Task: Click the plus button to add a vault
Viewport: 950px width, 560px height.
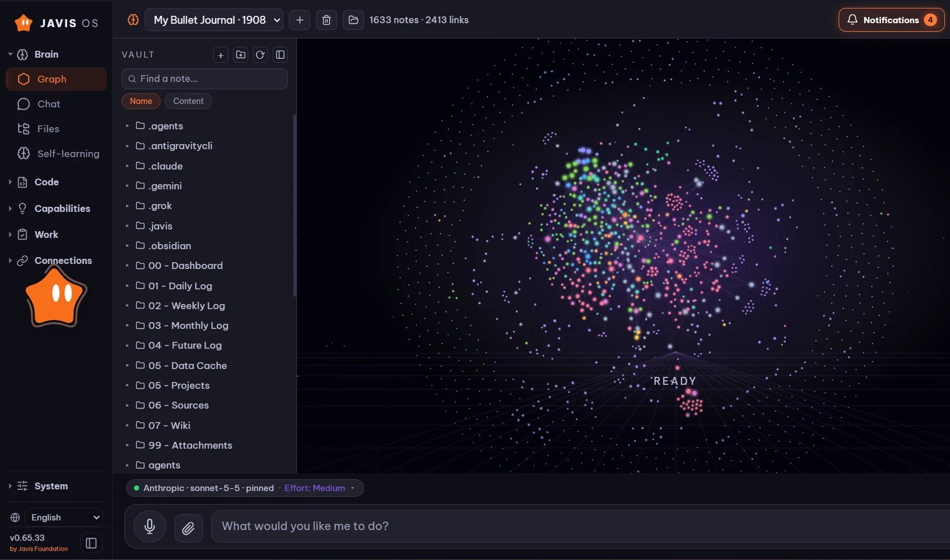Action: [300, 20]
